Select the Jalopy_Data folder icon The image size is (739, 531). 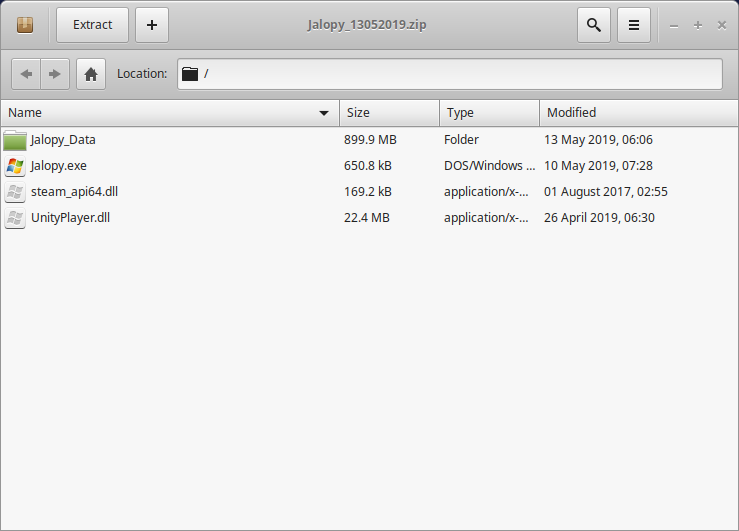click(15, 140)
